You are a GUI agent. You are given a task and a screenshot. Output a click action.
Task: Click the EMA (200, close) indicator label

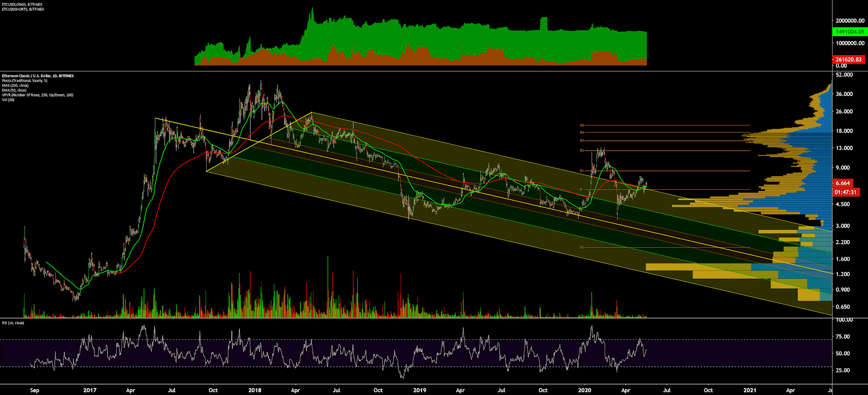click(15, 86)
